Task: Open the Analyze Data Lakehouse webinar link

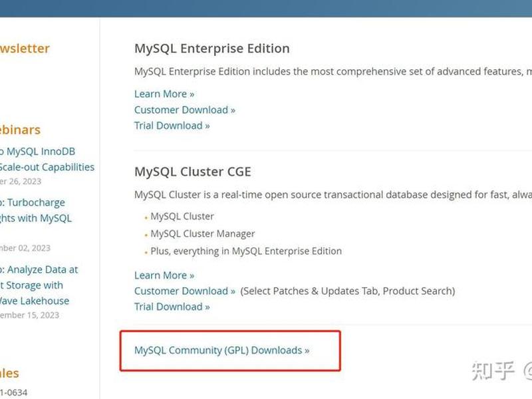Action: (39, 285)
